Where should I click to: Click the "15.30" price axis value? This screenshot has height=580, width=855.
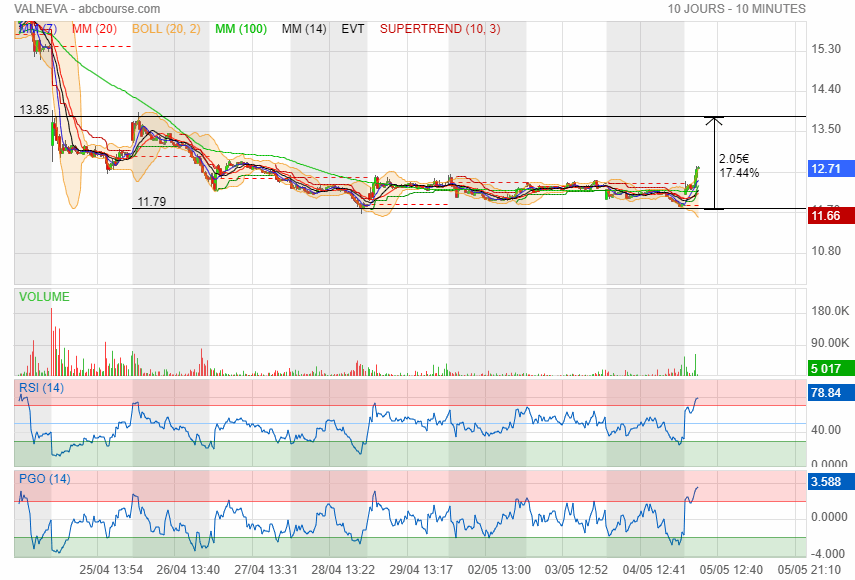(826, 49)
